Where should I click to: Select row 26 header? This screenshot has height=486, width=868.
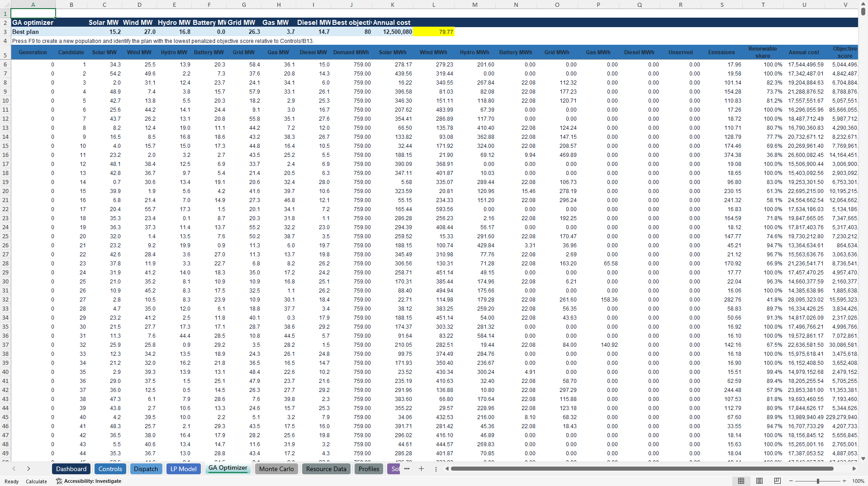pyautogui.click(x=5, y=245)
